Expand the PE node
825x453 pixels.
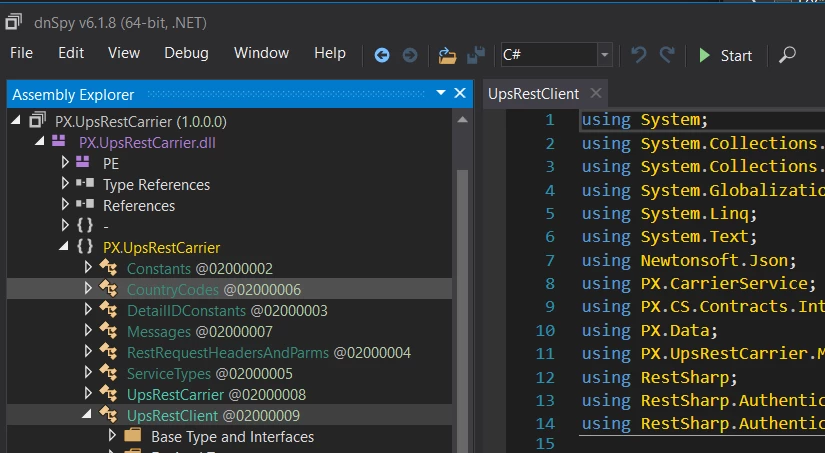point(65,162)
